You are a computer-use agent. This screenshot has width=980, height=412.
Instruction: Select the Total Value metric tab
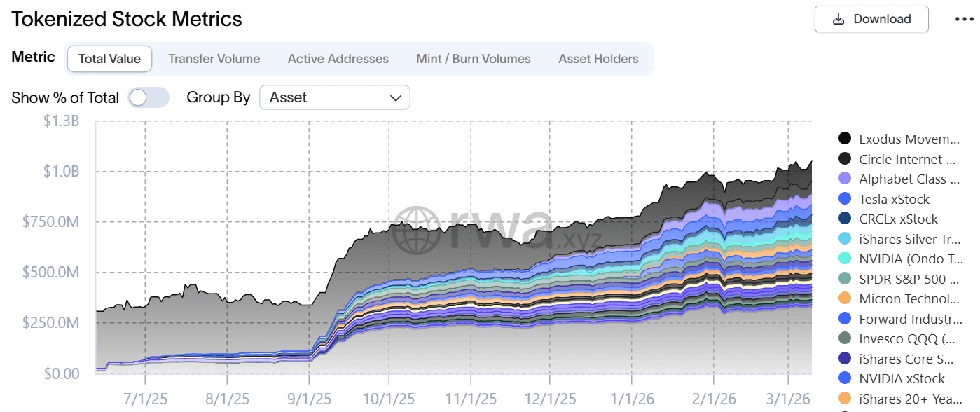[109, 59]
